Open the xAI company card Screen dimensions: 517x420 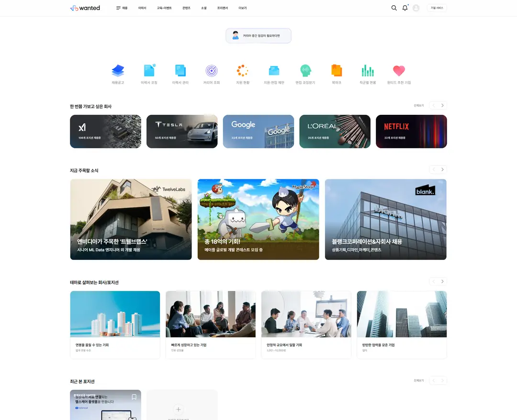pos(105,132)
